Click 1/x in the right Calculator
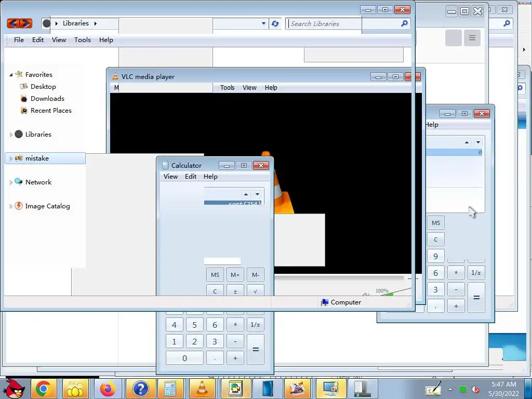 pos(476,273)
